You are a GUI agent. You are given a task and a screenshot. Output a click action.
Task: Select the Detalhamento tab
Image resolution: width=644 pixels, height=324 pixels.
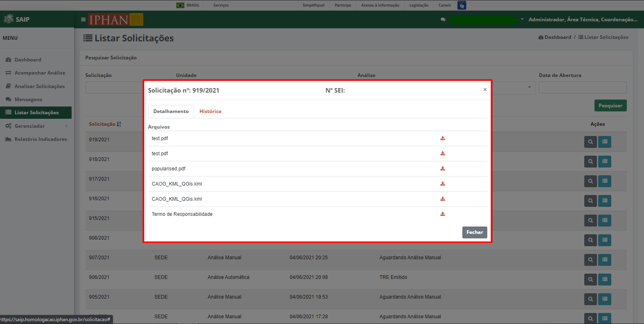tap(171, 111)
